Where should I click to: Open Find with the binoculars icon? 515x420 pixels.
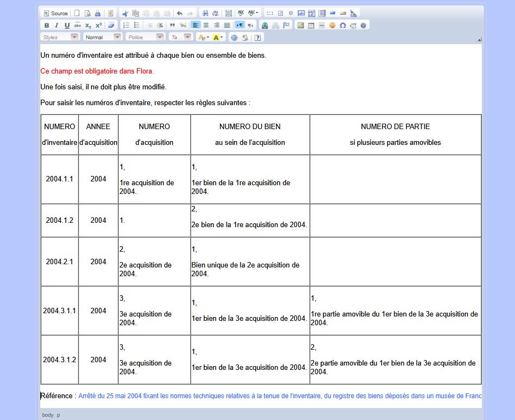tap(205, 13)
